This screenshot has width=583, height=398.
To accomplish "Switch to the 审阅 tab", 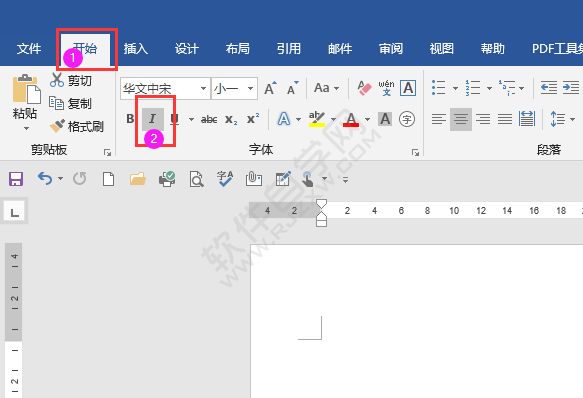I will point(391,49).
